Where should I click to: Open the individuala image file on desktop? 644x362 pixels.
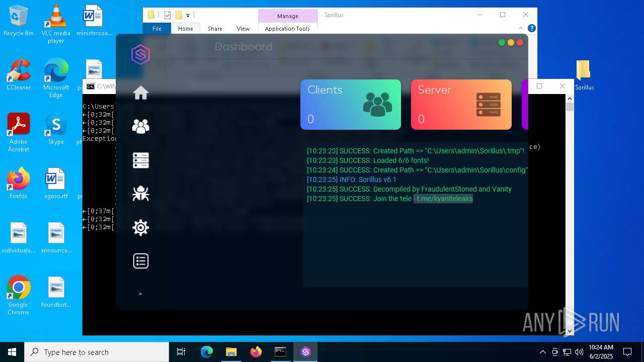[19, 238]
